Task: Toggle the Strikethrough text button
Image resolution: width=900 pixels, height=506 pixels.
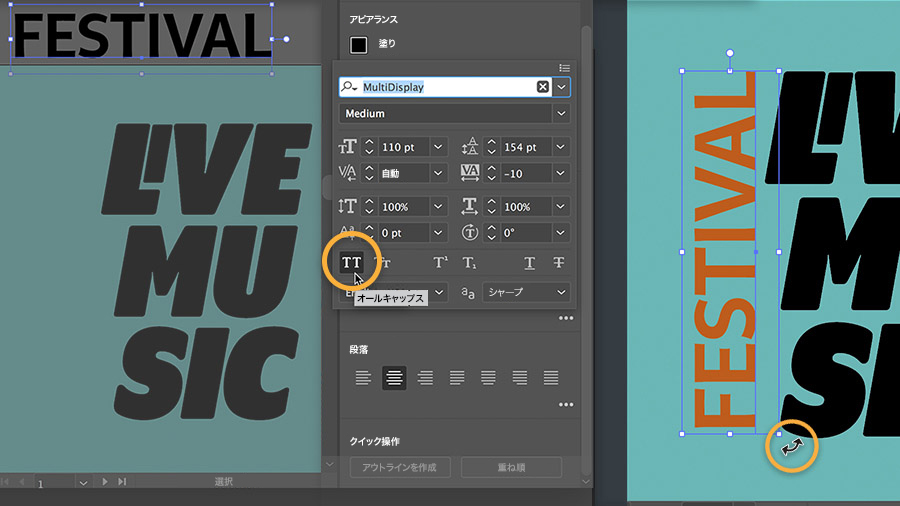Action: click(x=558, y=263)
